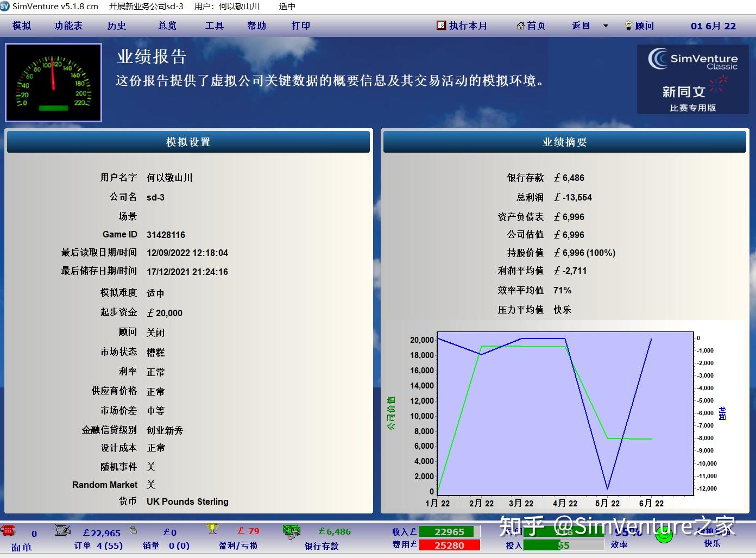Click the status bar 银行存款 label
The image size is (756, 558).
click(x=322, y=546)
